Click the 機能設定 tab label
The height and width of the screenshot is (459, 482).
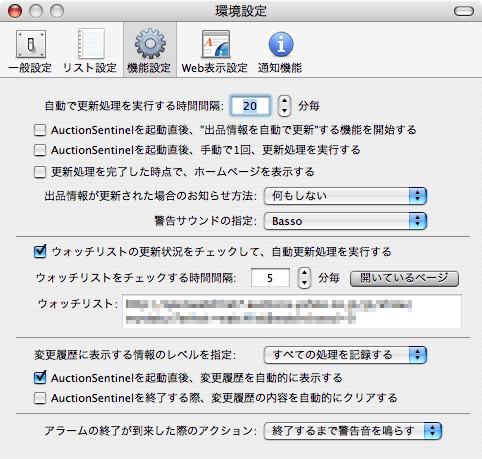pos(149,68)
